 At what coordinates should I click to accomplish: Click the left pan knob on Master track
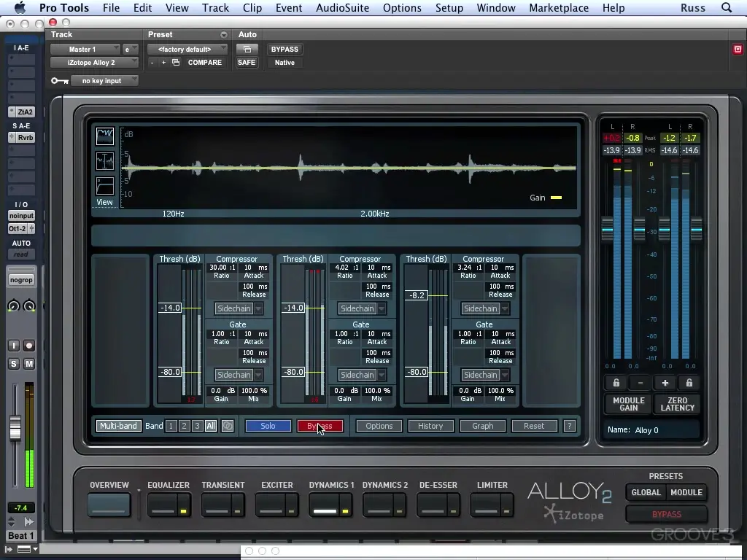pyautogui.click(x=13, y=306)
